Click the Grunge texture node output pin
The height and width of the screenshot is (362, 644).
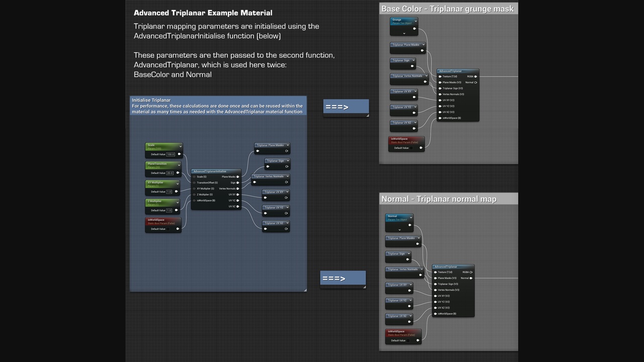tap(415, 29)
